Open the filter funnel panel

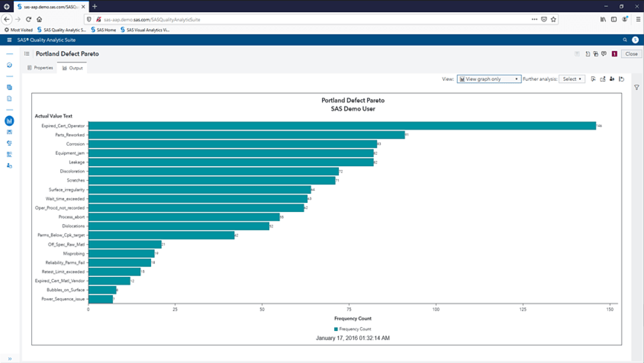coord(637,87)
